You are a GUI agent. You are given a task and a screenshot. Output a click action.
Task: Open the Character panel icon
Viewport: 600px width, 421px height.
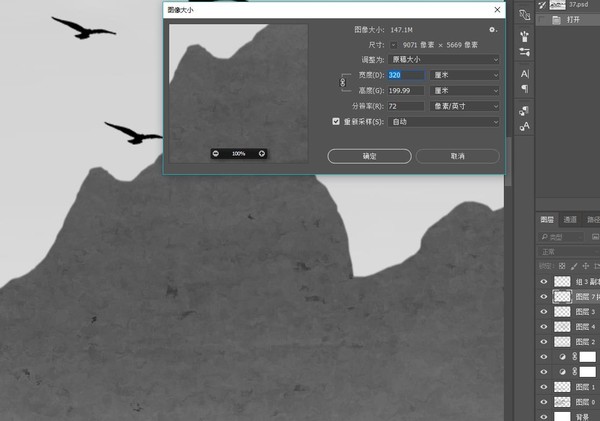click(x=524, y=73)
